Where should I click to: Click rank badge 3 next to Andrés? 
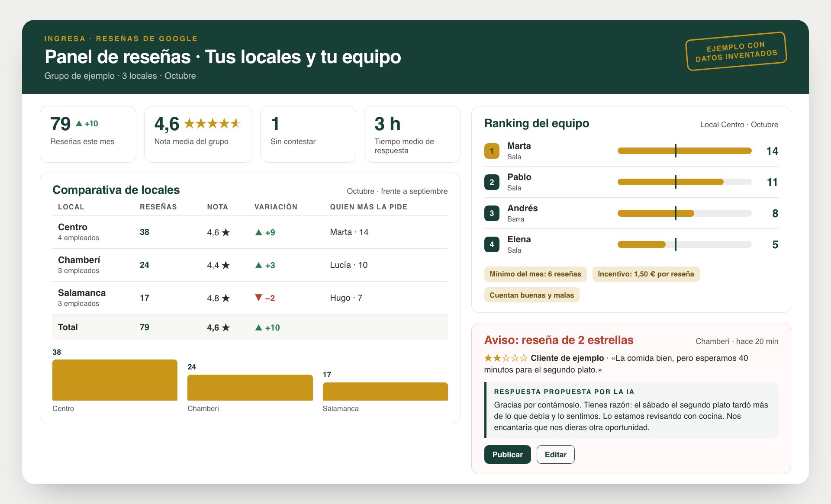coord(492,213)
